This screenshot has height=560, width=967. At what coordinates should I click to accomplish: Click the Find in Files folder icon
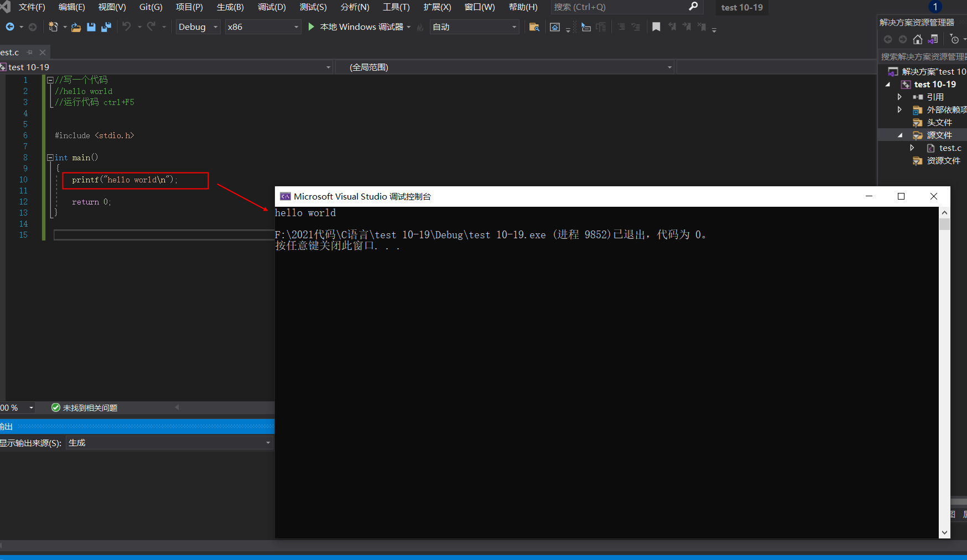(534, 27)
